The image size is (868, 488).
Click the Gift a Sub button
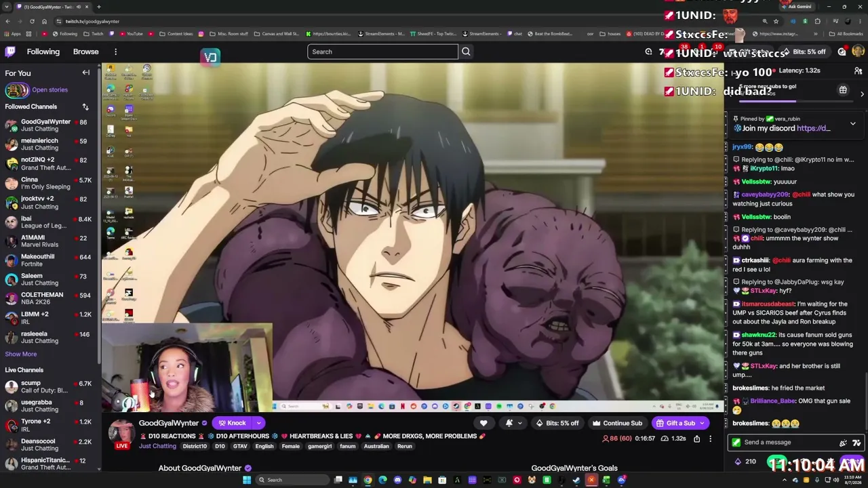(x=675, y=423)
